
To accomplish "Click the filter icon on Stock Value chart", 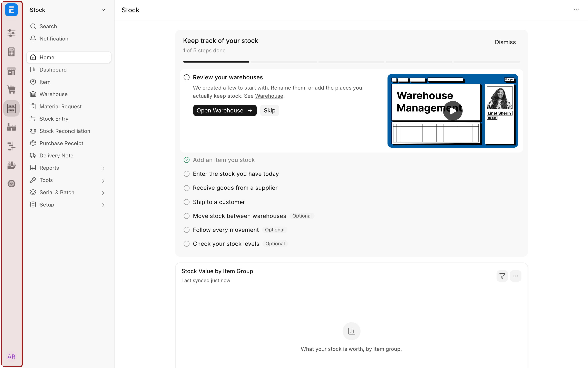I will tap(502, 276).
